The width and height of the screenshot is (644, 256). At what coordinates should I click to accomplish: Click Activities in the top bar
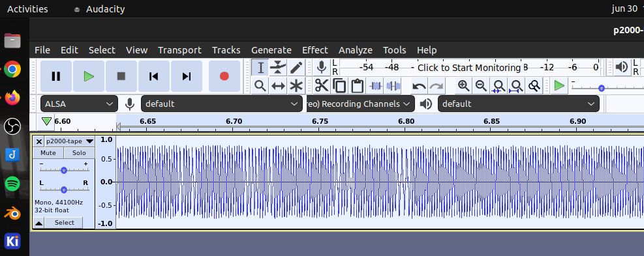27,9
